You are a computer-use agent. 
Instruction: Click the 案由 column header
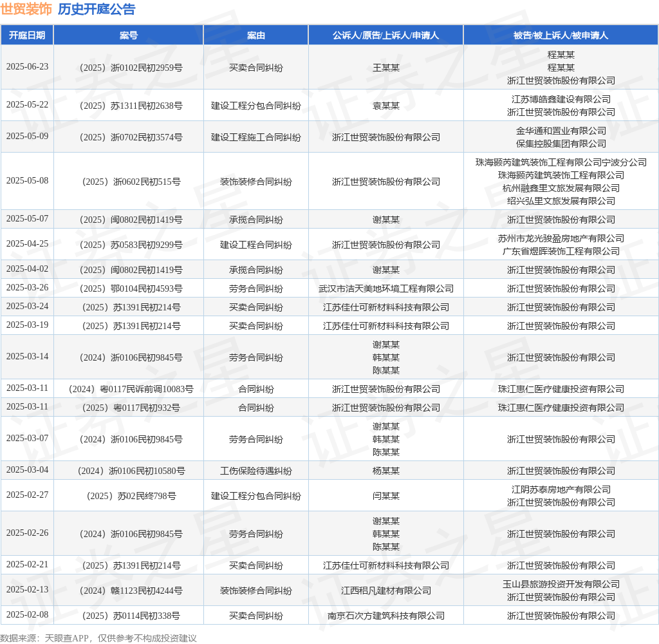256,35
